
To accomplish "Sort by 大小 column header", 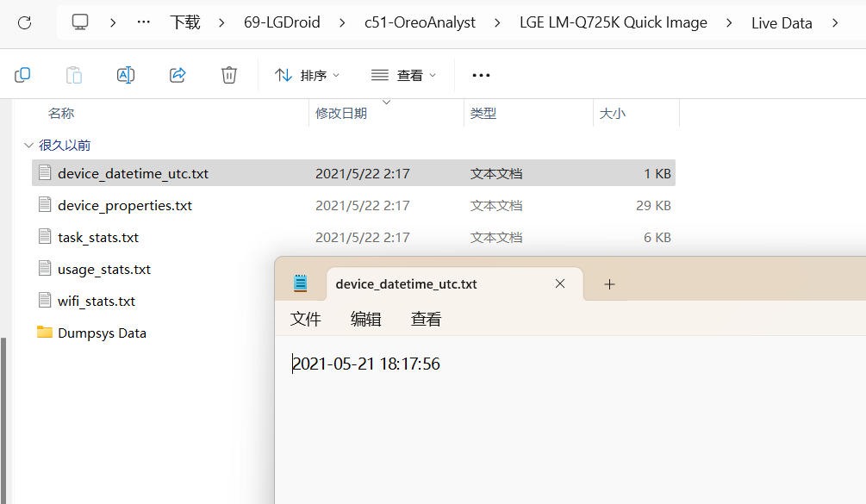I will 613,113.
